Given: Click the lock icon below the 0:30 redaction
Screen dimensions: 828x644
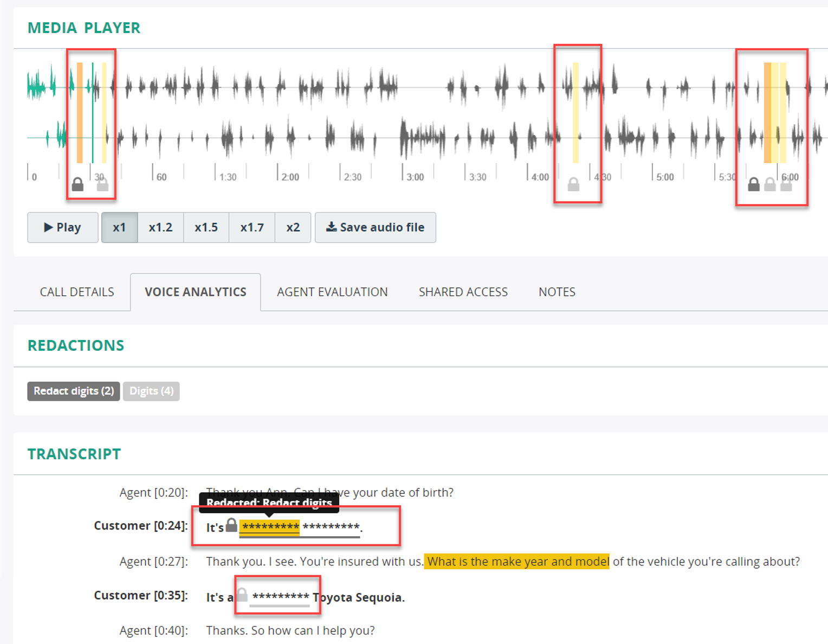Looking at the screenshot, I should tap(77, 184).
